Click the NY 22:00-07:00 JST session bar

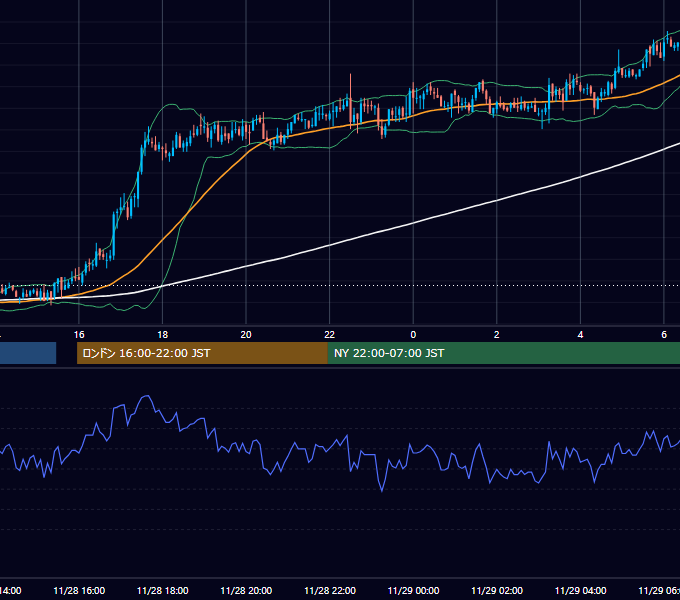[x=503, y=353]
